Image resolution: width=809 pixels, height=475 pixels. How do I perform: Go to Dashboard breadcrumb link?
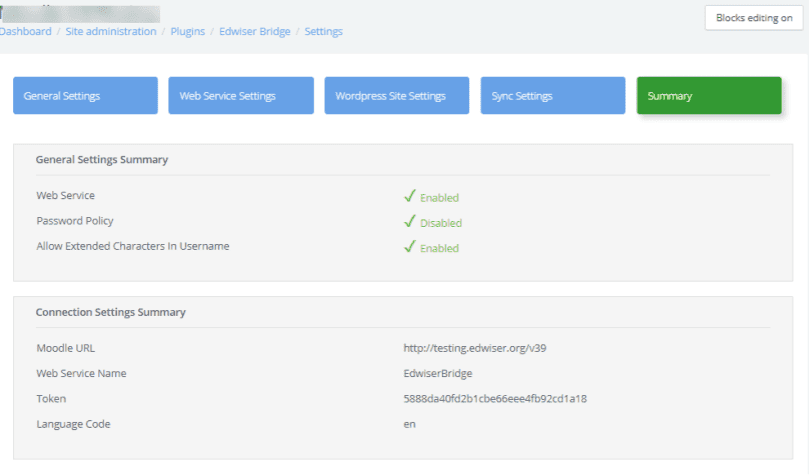pos(25,31)
